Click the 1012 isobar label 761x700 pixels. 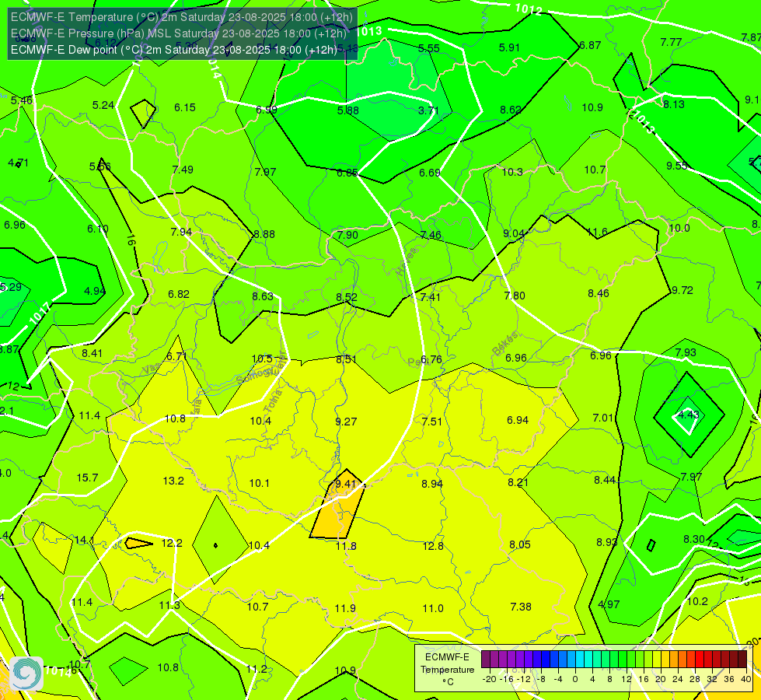click(529, 9)
